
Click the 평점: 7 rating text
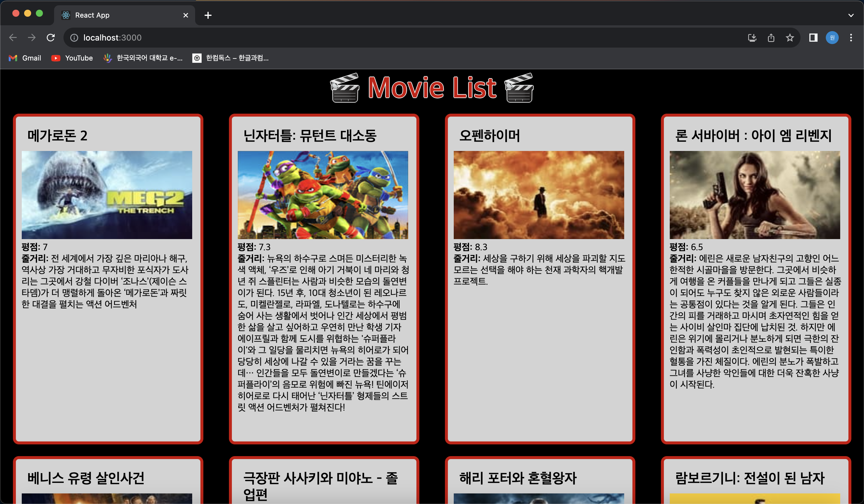point(35,247)
